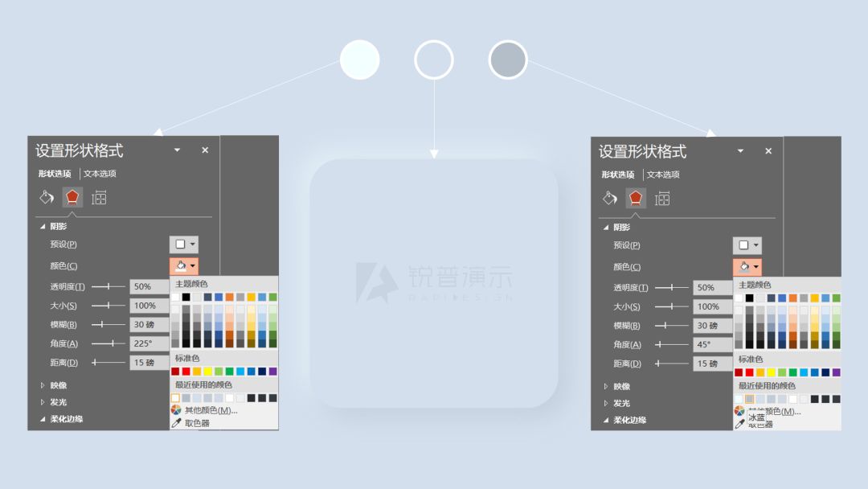Image resolution: width=868 pixels, height=489 pixels.
Task: Select Effects pentagon icon in left panel
Action: coord(72,197)
